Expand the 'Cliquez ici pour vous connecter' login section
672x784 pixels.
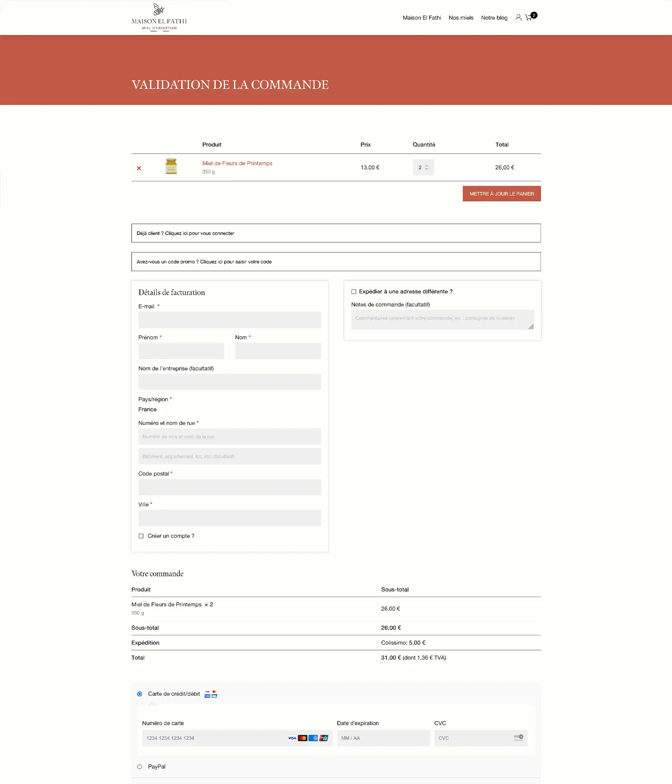tap(199, 233)
